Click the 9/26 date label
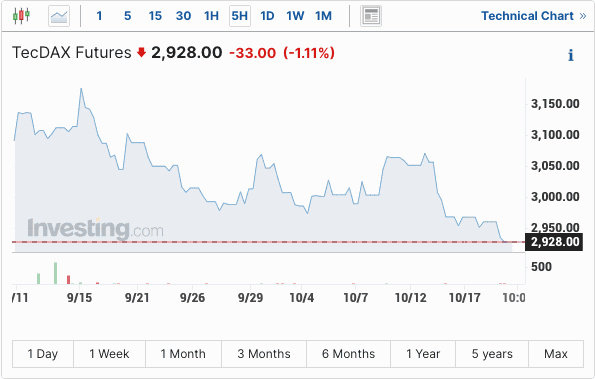 tap(192, 297)
